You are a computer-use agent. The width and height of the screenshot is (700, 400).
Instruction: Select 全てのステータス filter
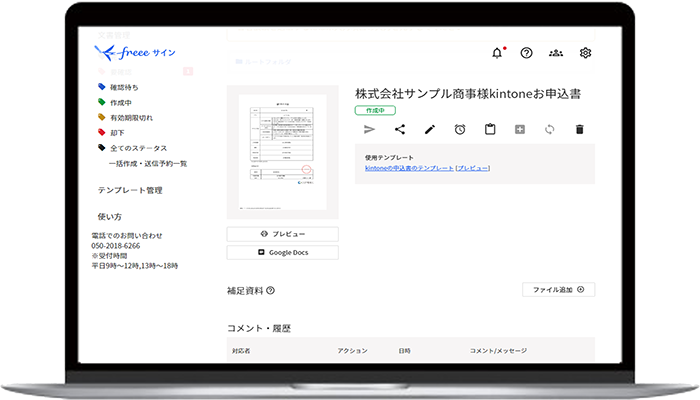133,148
